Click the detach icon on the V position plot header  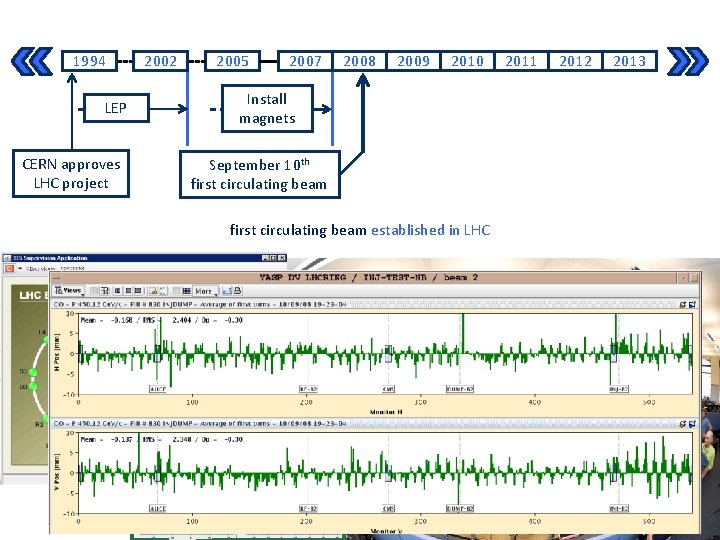tap(692, 424)
